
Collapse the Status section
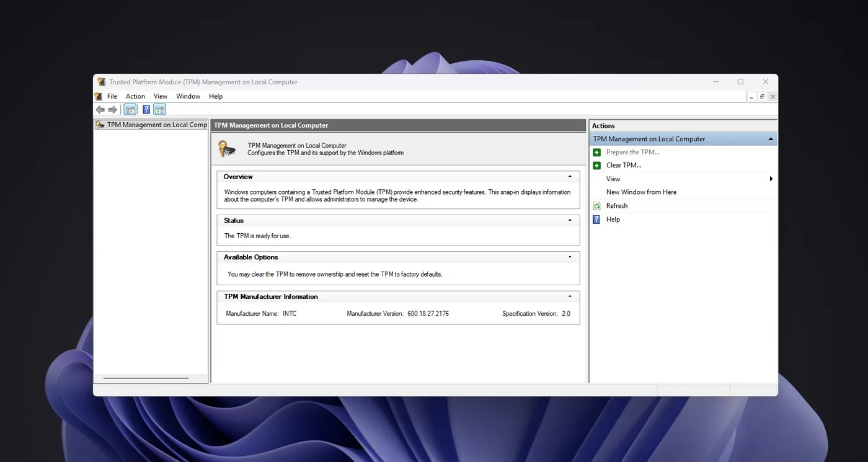point(570,220)
